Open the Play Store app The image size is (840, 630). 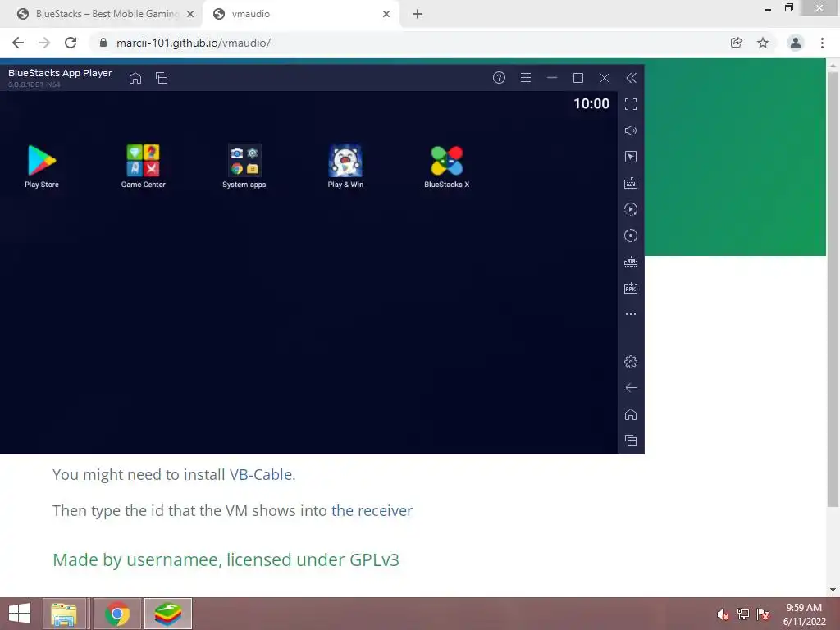42,166
